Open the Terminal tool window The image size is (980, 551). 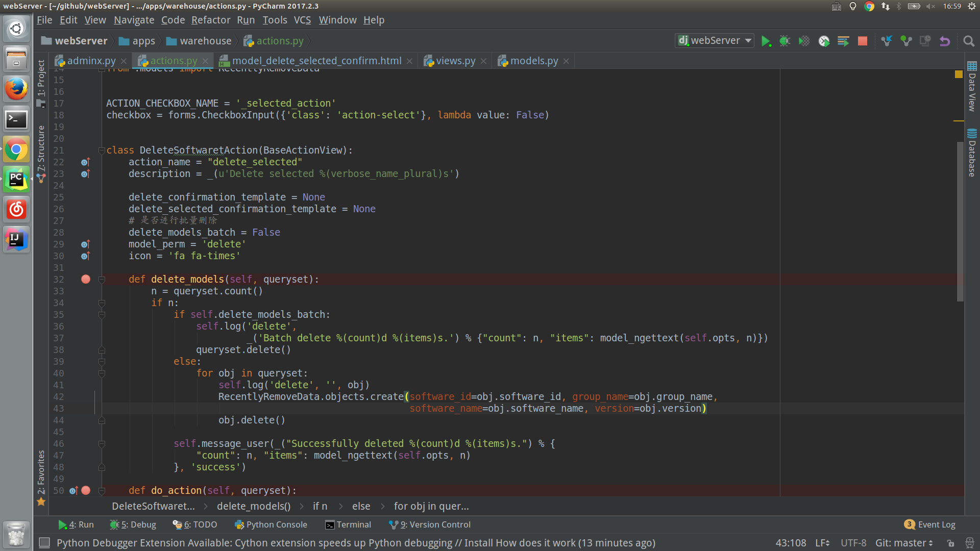pyautogui.click(x=349, y=524)
